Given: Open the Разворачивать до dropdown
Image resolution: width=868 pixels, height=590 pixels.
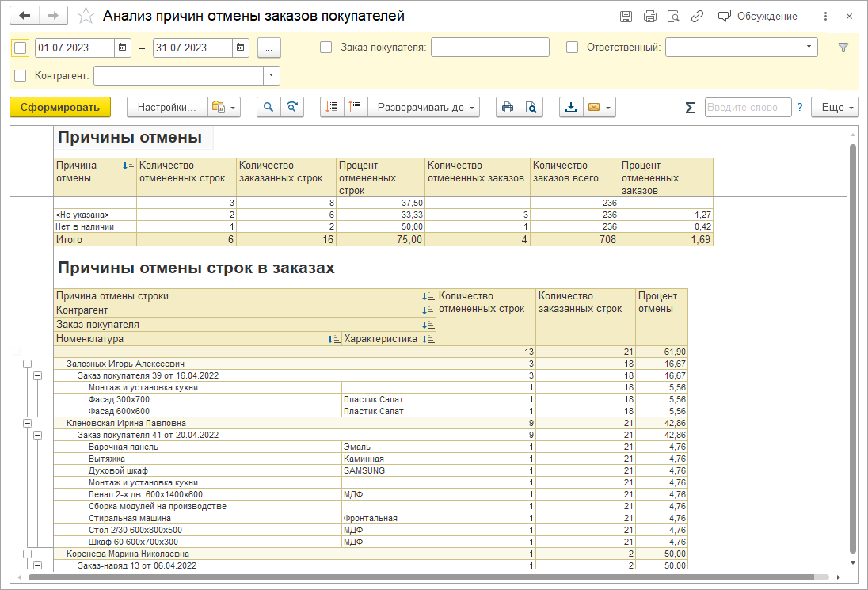Looking at the screenshot, I should (x=426, y=108).
